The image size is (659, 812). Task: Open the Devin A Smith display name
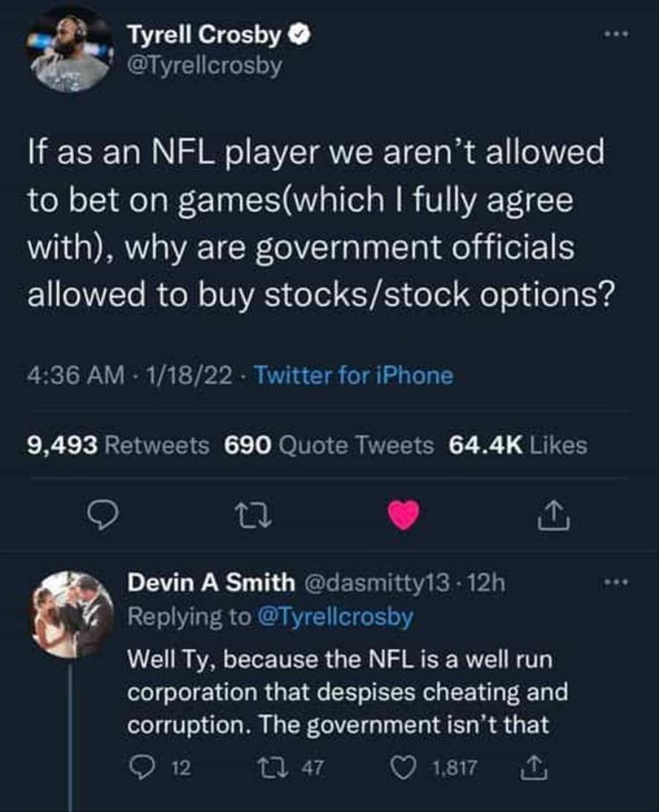211,583
